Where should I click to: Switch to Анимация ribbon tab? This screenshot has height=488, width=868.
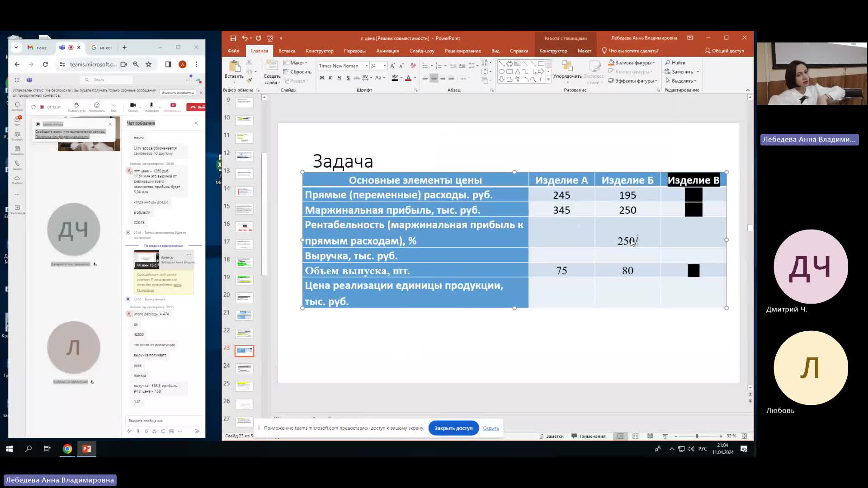point(387,51)
